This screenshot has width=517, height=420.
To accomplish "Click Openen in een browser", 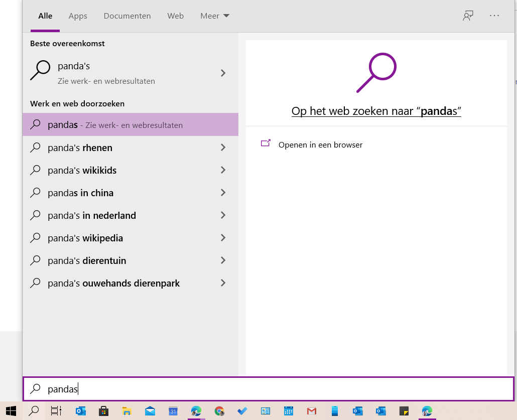I will point(320,145).
